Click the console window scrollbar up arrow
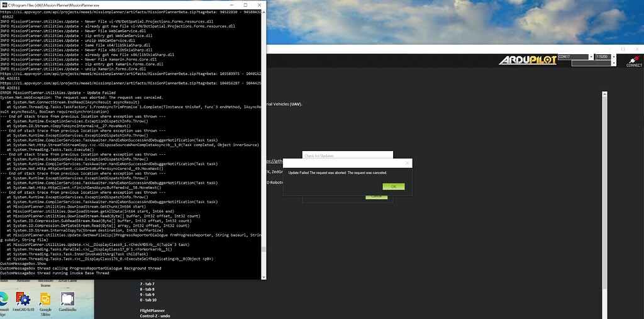The height and width of the screenshot is (319, 644). click(x=264, y=13)
